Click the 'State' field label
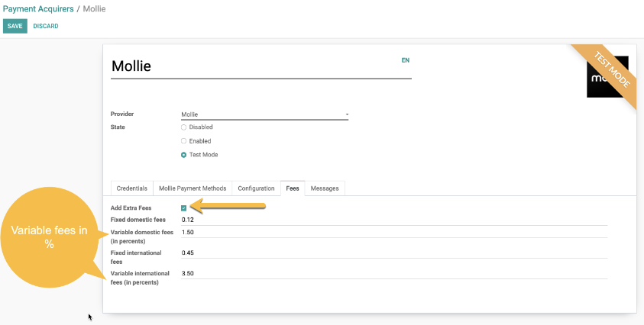The image size is (644, 325). click(x=118, y=127)
